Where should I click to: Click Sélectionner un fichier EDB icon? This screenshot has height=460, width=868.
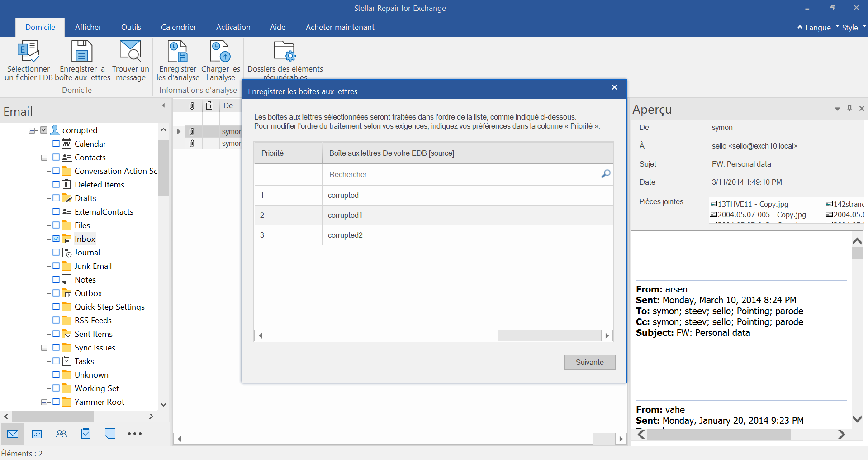(x=28, y=52)
